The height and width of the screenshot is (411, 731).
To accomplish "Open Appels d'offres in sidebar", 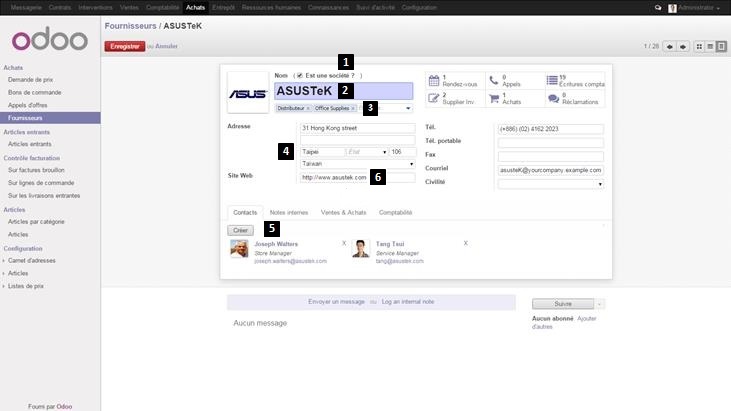I will point(28,105).
